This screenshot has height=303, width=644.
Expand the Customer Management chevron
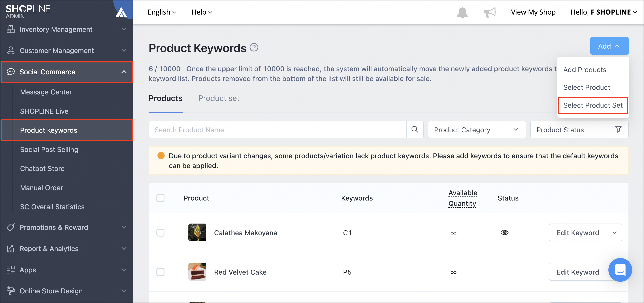(124, 51)
